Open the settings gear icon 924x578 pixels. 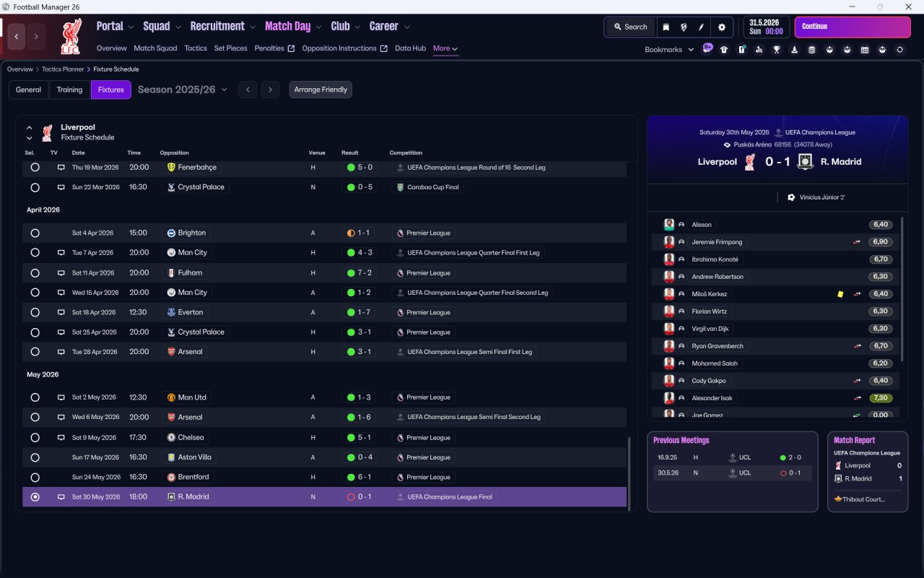722,27
